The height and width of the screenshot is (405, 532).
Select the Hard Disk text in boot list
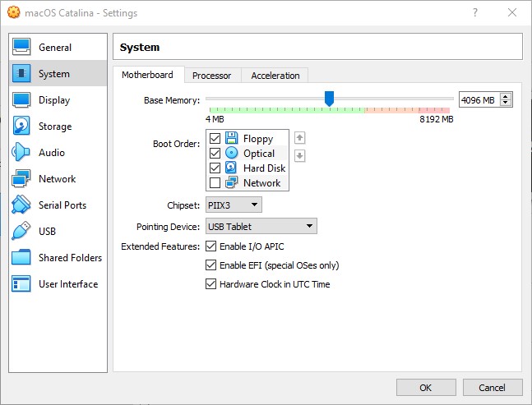[264, 168]
